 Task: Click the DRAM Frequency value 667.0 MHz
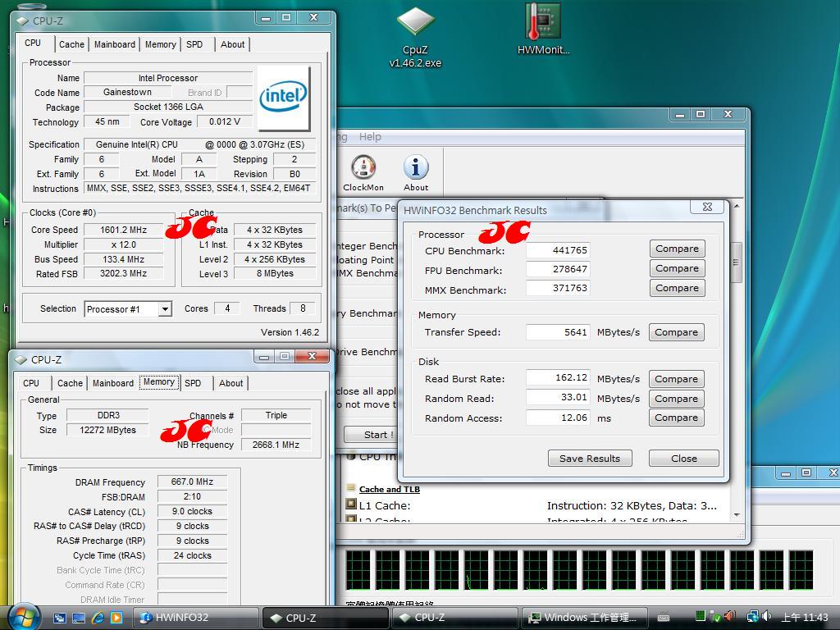pyautogui.click(x=192, y=482)
